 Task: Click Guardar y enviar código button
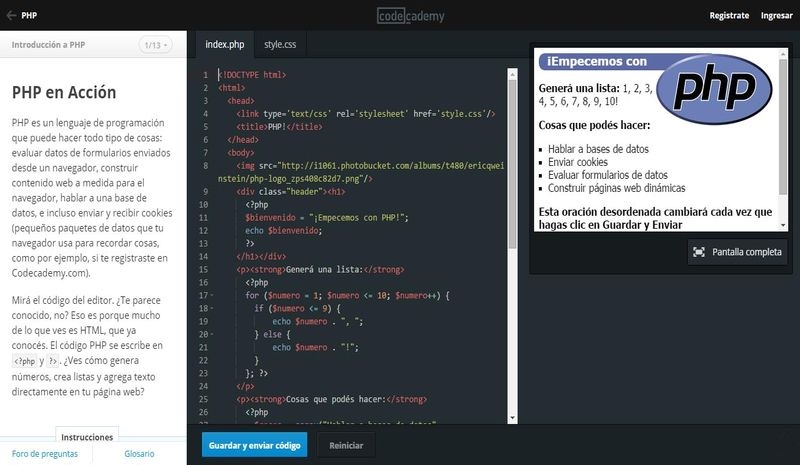pos(255,445)
